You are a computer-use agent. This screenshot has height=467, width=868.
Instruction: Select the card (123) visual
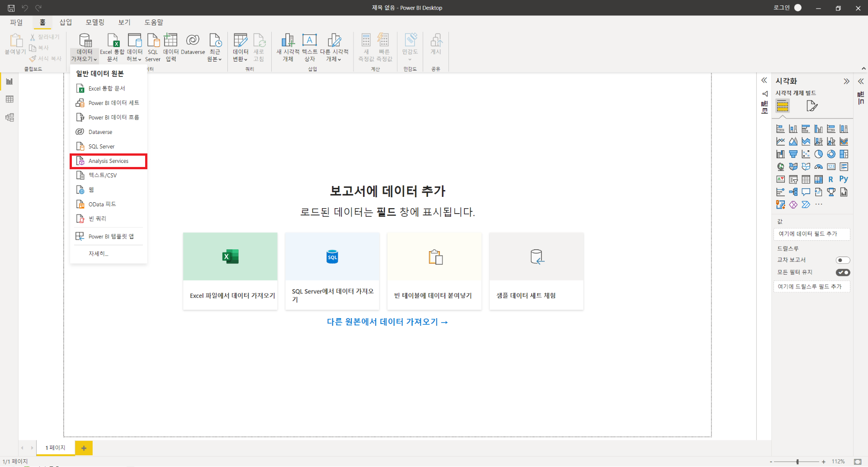coord(831,167)
